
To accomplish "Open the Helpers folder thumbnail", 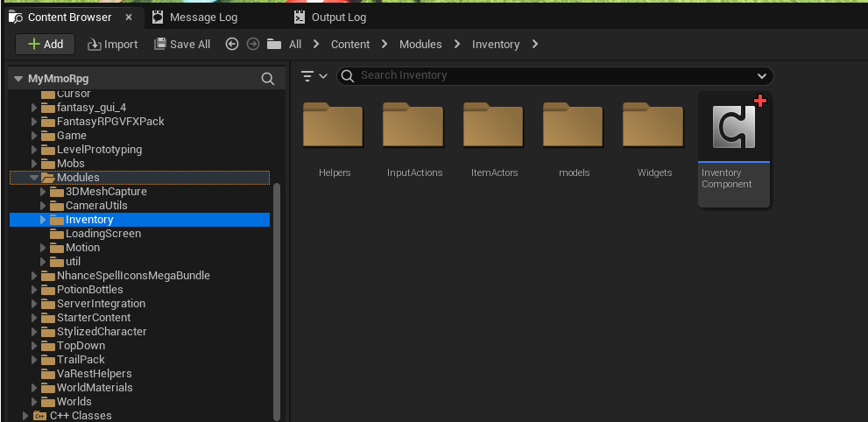I will (333, 125).
